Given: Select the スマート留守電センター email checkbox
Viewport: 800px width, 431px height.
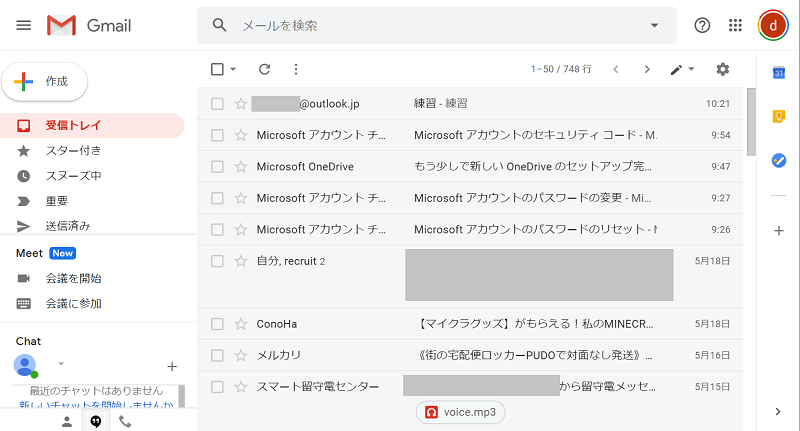Looking at the screenshot, I should click(217, 387).
